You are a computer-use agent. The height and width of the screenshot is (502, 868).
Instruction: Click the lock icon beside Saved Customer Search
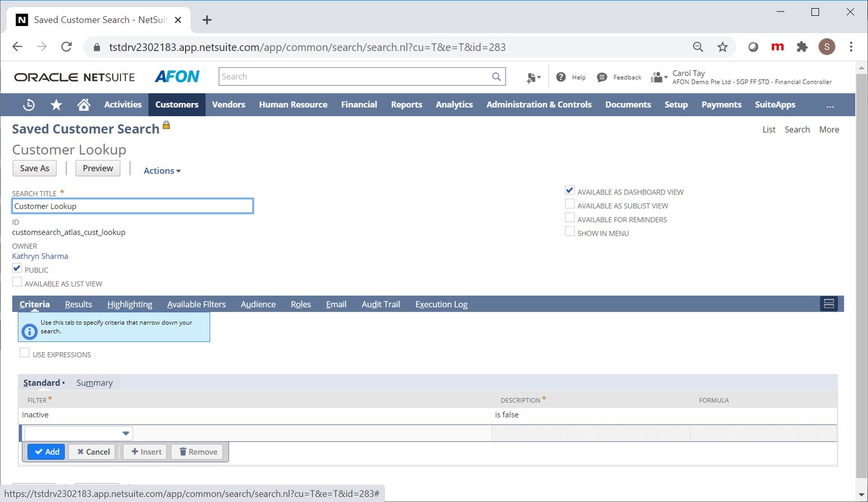[165, 125]
